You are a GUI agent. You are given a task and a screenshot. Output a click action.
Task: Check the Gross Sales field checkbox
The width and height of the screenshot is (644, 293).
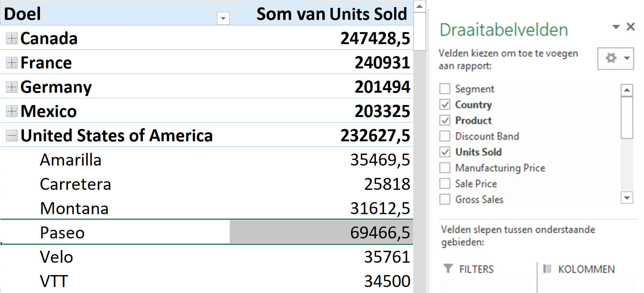pos(445,199)
